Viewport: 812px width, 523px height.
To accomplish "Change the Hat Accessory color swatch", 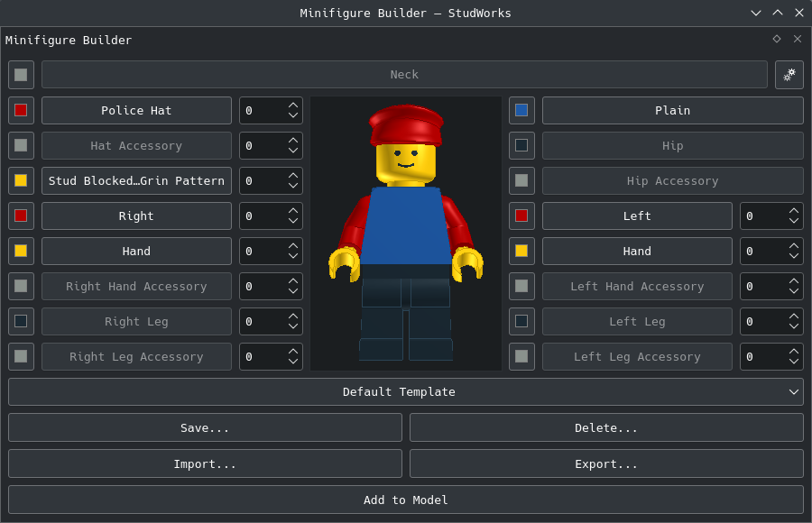I will pos(22,145).
